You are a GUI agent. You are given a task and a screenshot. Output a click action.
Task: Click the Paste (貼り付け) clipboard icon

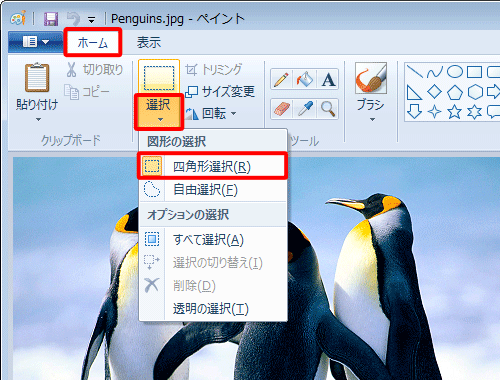37,78
